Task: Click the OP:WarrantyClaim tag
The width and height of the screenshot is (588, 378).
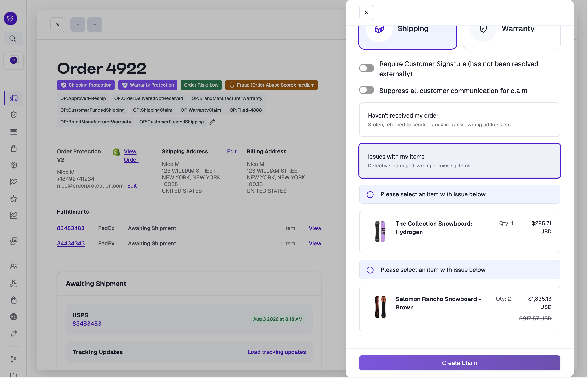Action: pyautogui.click(x=201, y=110)
